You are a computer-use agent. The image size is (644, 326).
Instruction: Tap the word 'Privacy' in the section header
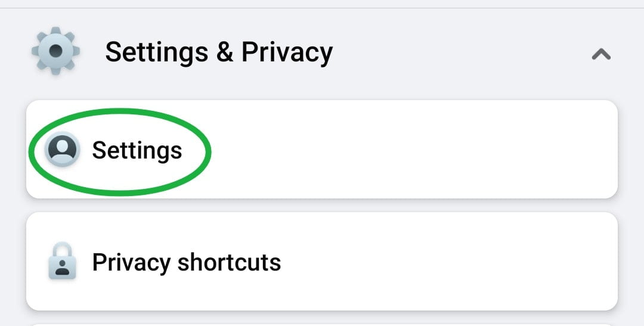287,52
